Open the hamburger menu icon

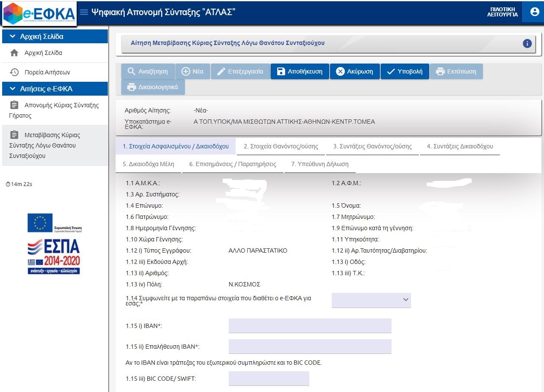point(84,12)
